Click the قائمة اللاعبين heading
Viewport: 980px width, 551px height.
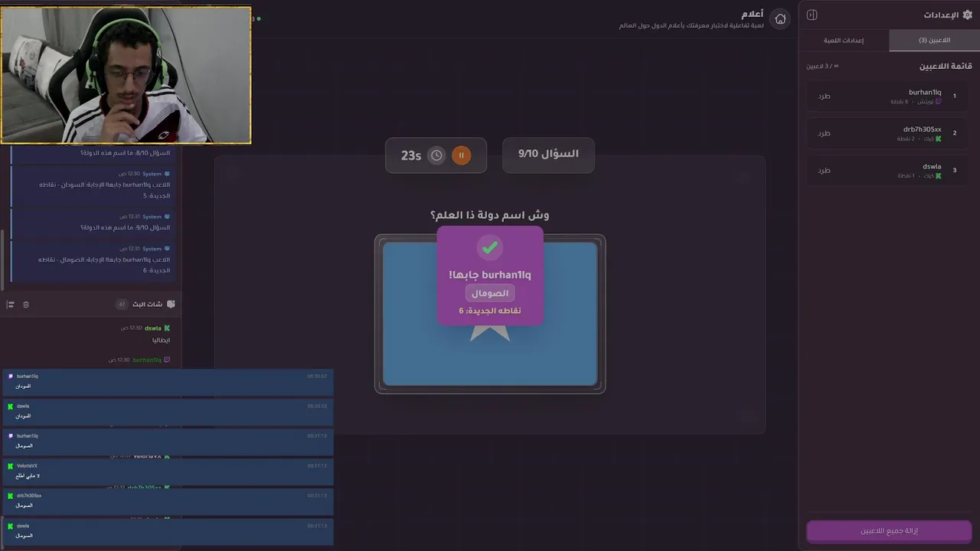pyautogui.click(x=946, y=67)
